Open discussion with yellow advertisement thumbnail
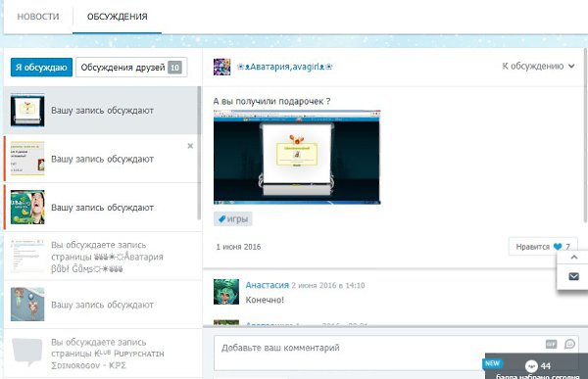588x379 pixels. point(102,159)
